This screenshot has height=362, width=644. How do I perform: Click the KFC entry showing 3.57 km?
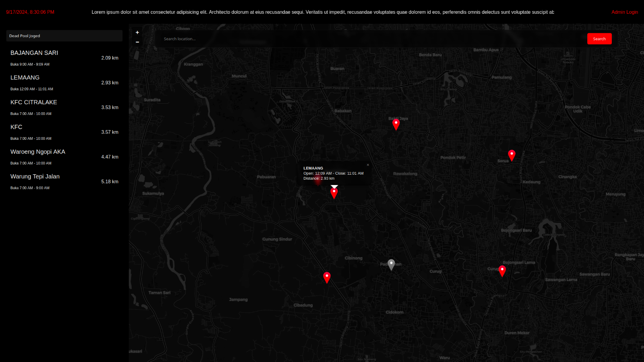64,132
